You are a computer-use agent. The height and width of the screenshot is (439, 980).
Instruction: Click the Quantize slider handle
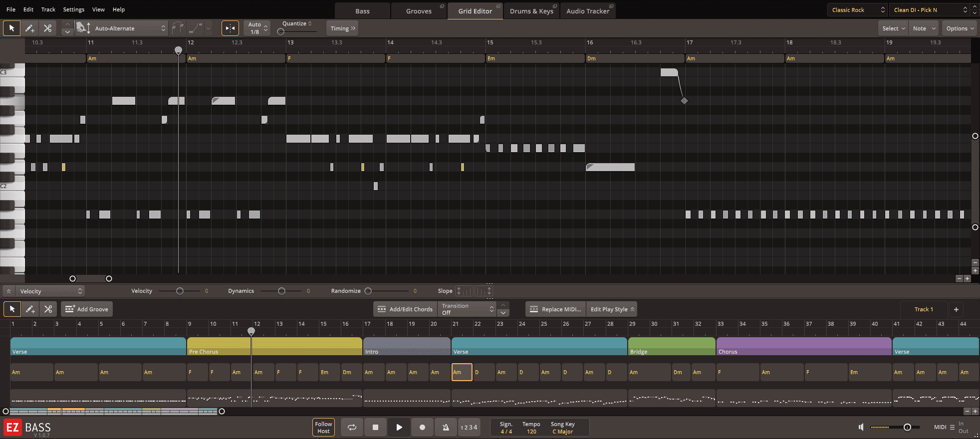pos(281,32)
